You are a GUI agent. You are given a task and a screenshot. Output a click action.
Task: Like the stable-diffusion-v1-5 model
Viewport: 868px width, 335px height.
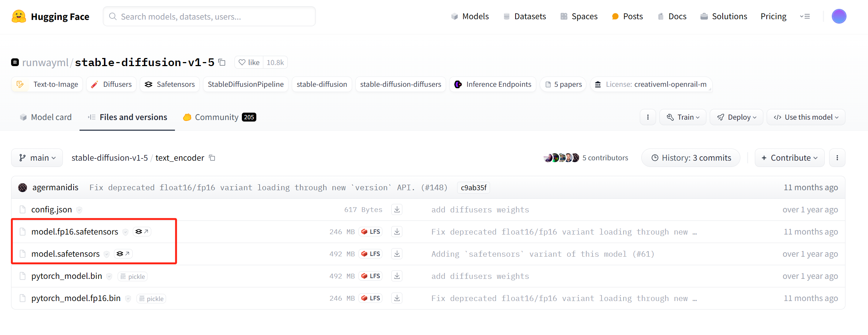point(249,62)
